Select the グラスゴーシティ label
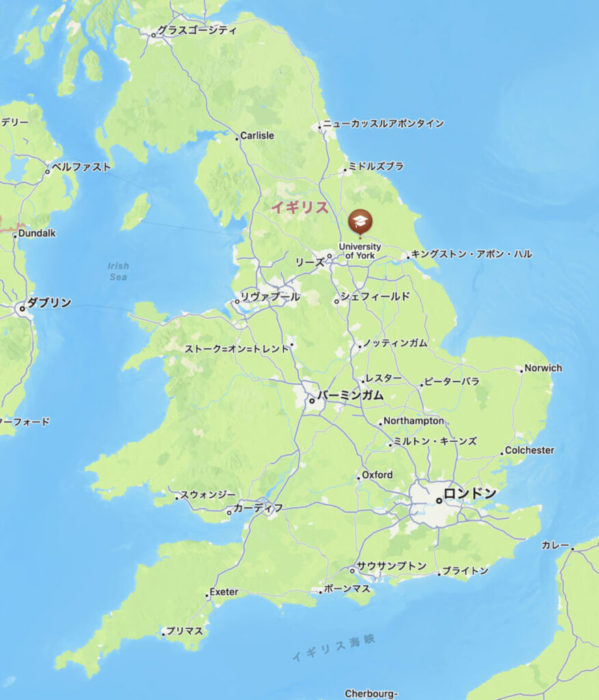Viewport: 599px width, 700px height. [197, 30]
